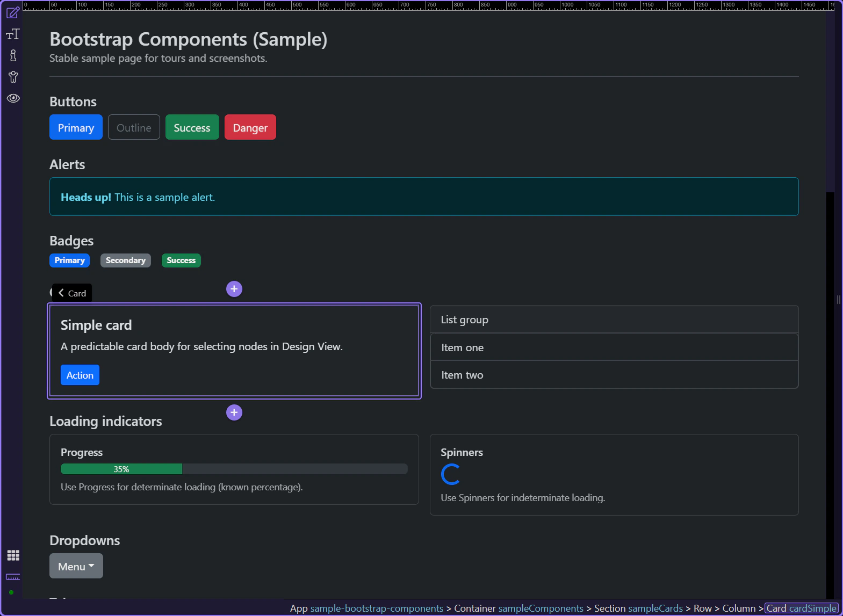Insert component below card with plus button
This screenshot has width=843, height=616.
pyautogui.click(x=234, y=412)
